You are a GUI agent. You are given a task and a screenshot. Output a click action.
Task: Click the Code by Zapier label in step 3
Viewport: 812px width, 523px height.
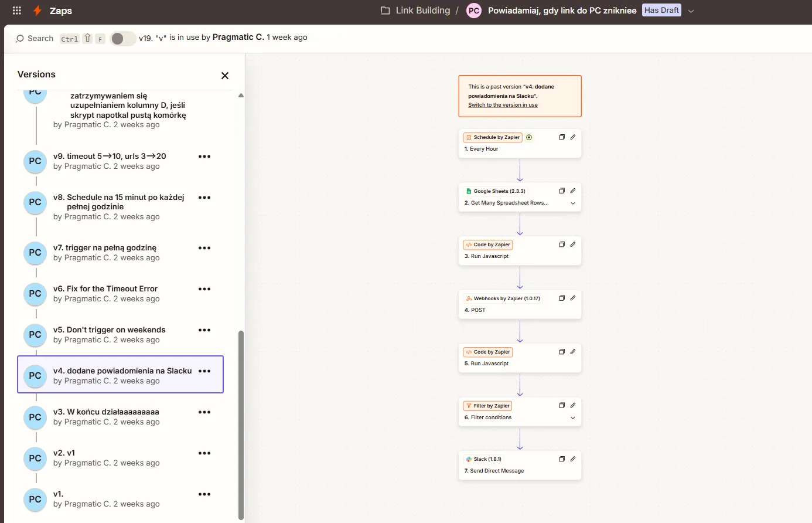click(x=488, y=244)
